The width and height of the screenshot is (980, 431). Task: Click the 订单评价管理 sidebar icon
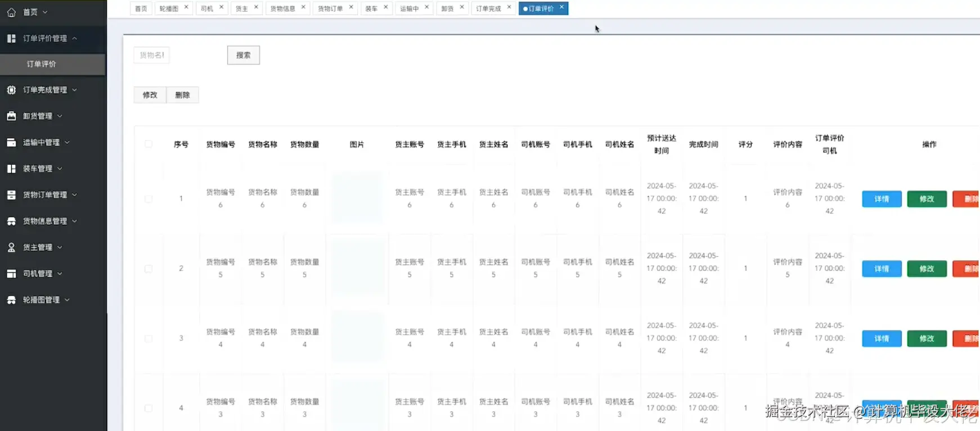11,38
